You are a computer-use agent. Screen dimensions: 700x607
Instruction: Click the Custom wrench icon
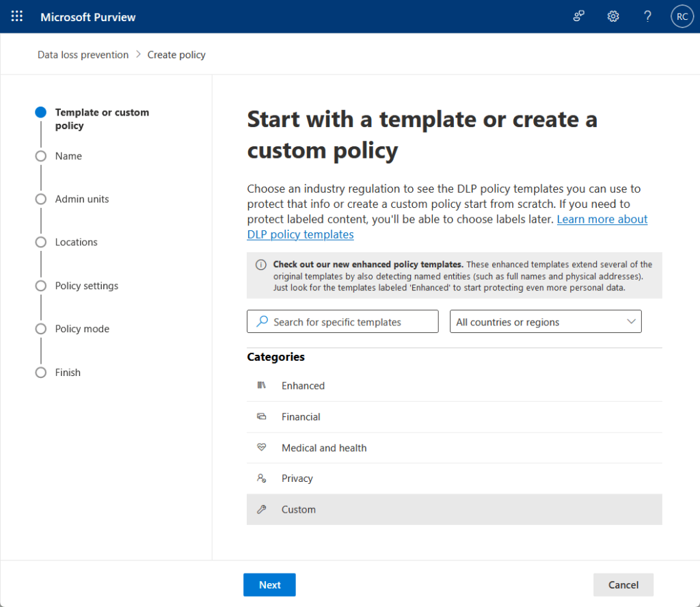point(262,509)
